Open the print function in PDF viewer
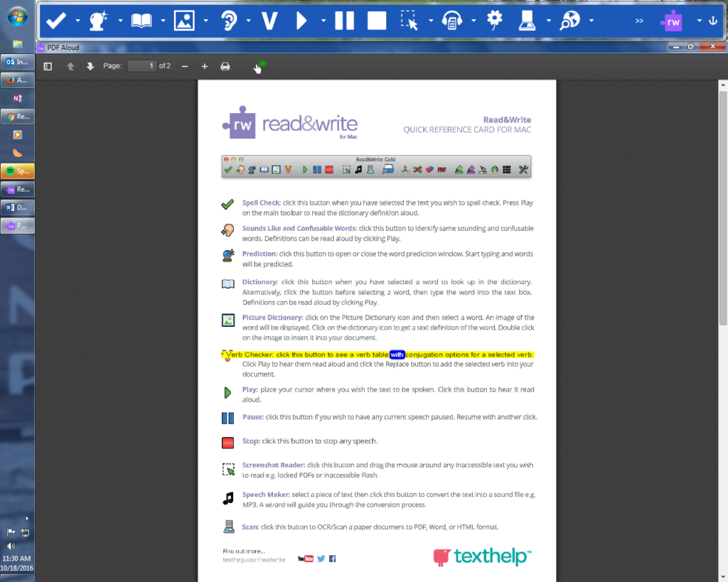Image resolution: width=728 pixels, height=582 pixels. tap(225, 66)
